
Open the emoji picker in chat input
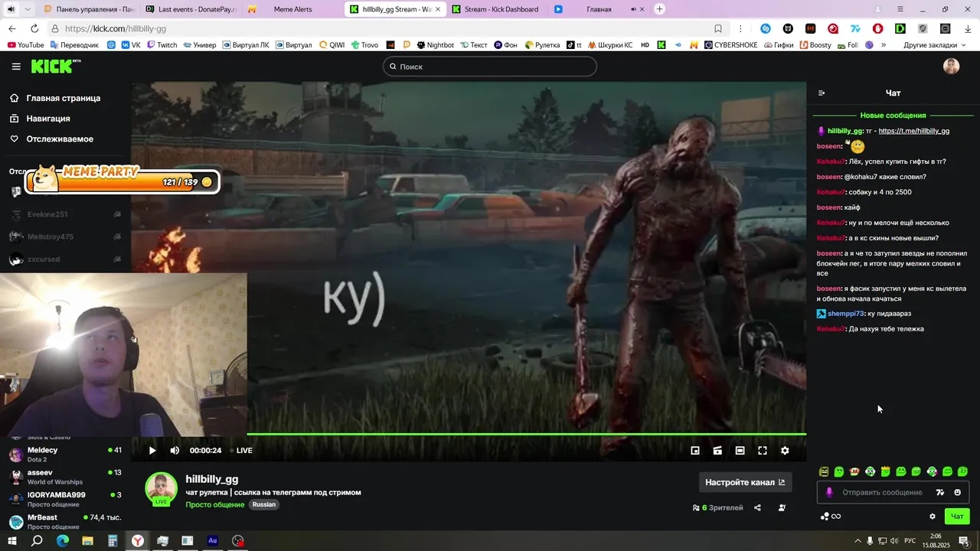[x=957, y=492]
